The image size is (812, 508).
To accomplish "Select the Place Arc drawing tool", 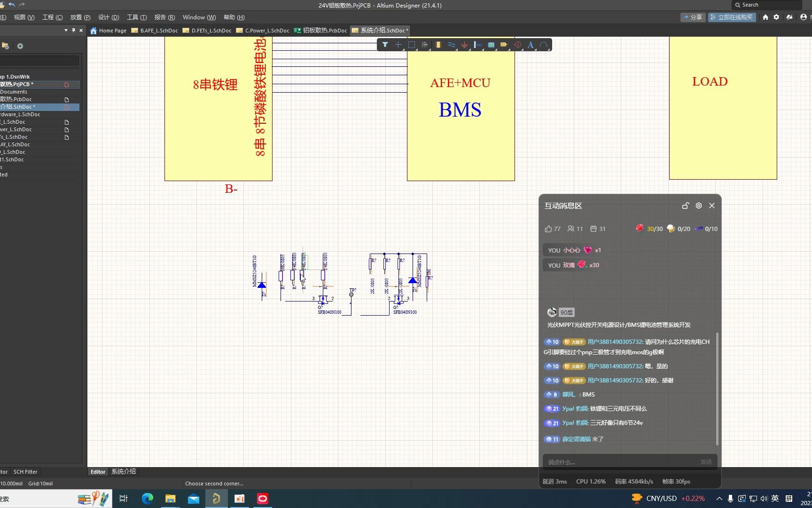I will click(x=544, y=45).
